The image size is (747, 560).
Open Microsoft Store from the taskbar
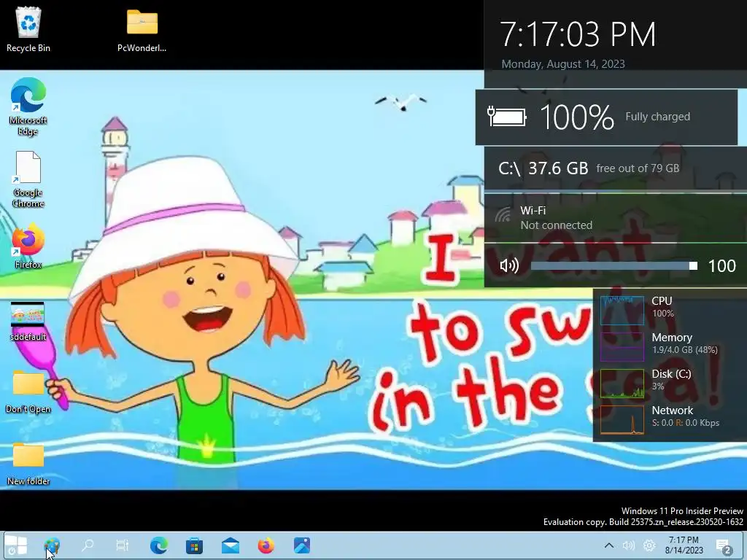tap(194, 545)
